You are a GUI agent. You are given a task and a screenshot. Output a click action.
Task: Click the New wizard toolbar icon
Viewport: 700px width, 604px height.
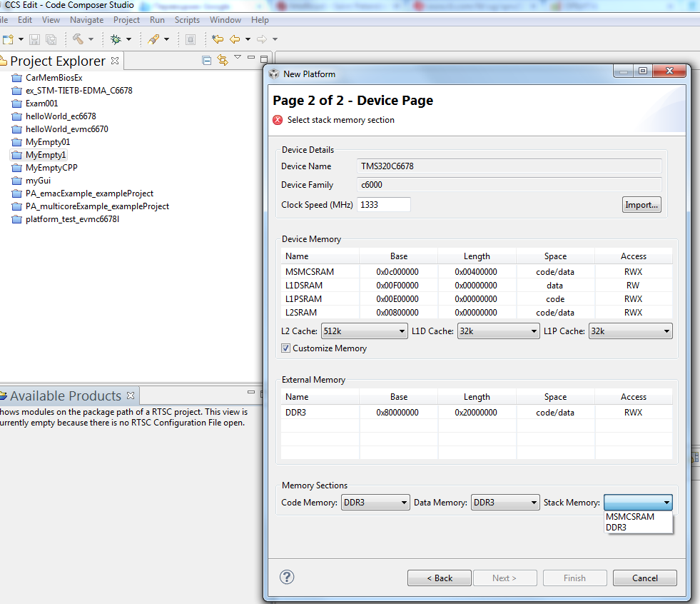(8, 39)
